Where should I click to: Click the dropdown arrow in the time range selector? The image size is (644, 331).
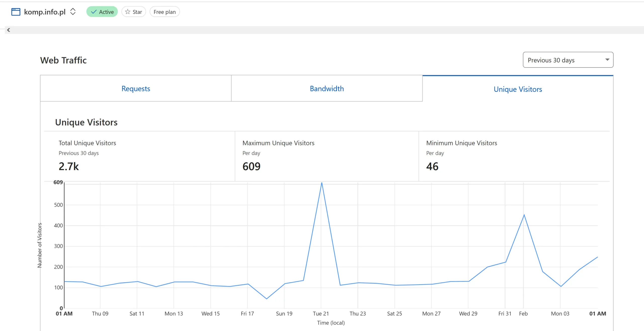(607, 60)
